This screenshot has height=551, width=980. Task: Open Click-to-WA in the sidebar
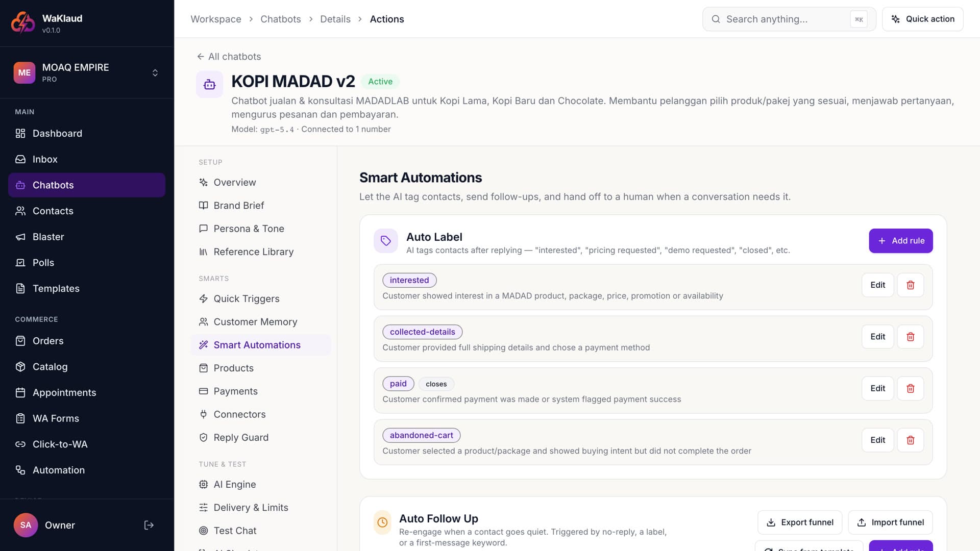click(x=87, y=444)
